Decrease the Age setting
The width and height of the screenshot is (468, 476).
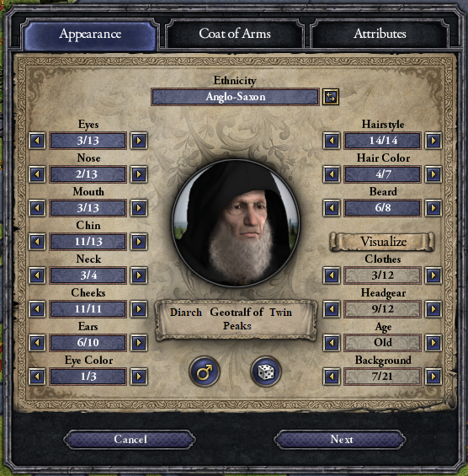[332, 343]
